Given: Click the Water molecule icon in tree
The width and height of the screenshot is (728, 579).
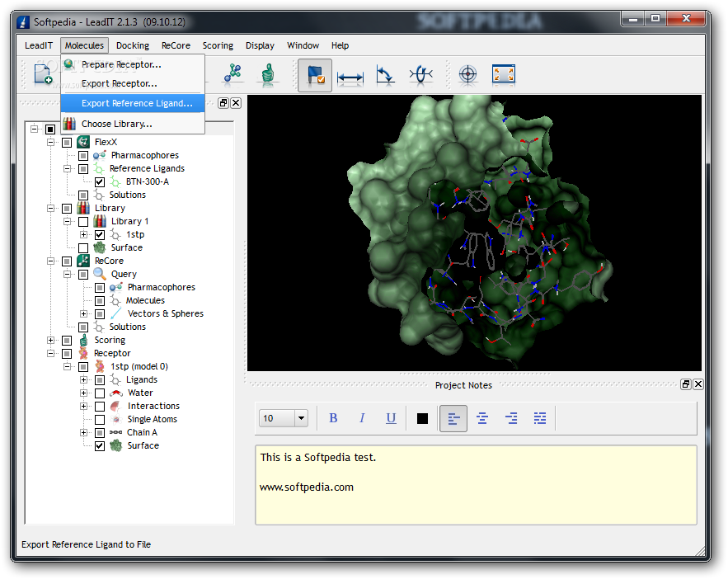Looking at the screenshot, I should (116, 393).
